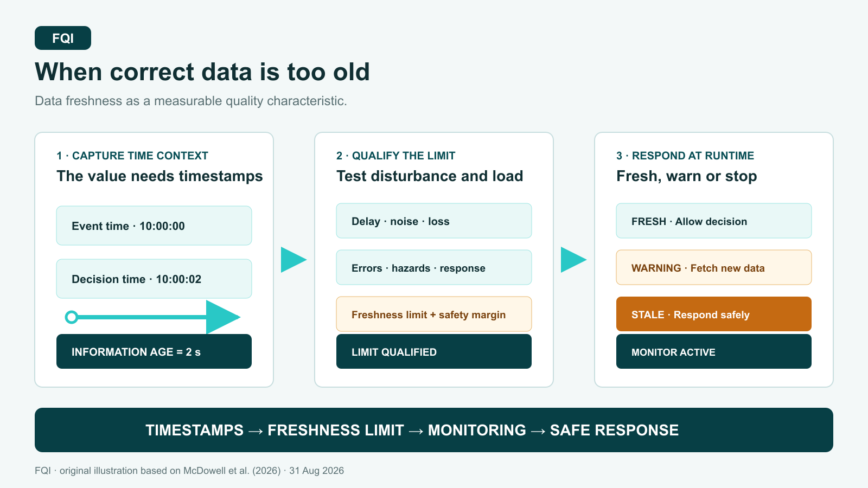
Task: Select the 'Errors · hazards · response' box
Action: pyautogui.click(x=434, y=267)
